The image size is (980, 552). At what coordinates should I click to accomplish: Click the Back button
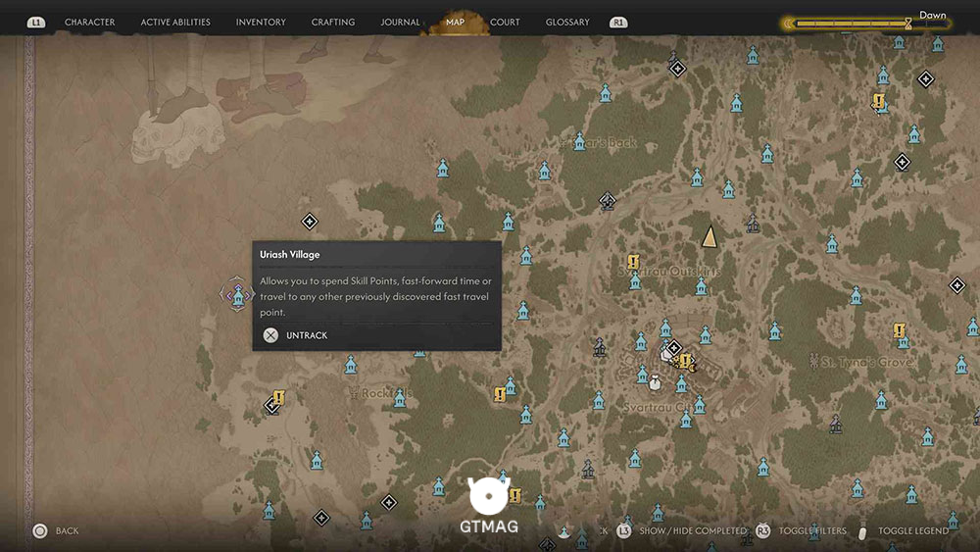coord(56,530)
